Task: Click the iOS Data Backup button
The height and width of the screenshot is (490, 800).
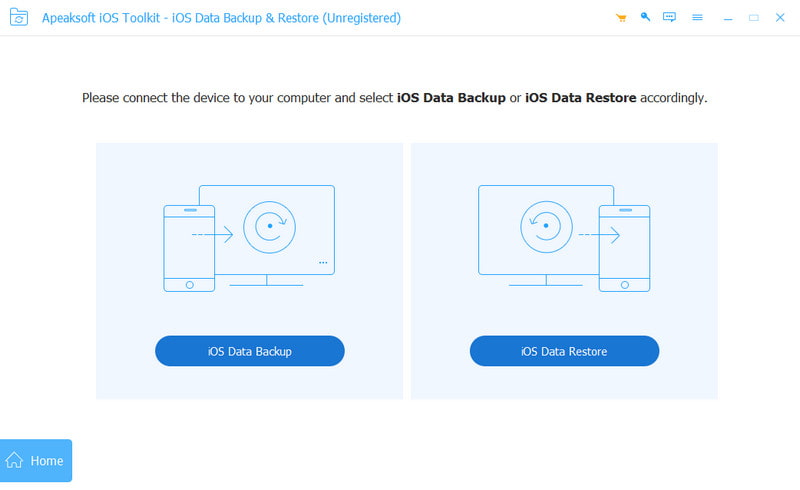Action: pos(249,351)
